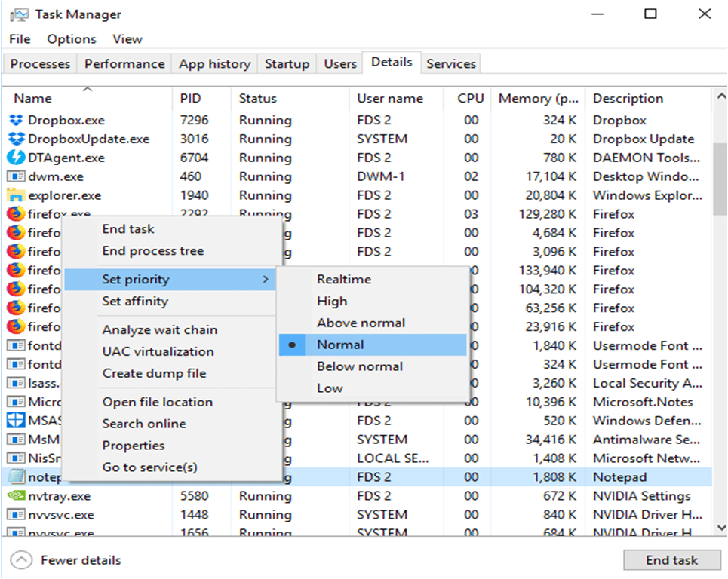Click the Fewer details link
Image resolution: width=728 pixels, height=579 pixels.
81,560
